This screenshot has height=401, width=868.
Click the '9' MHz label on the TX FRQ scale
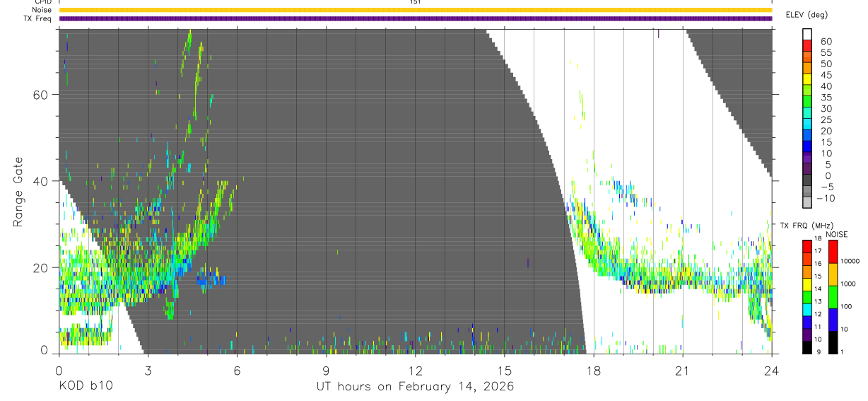(x=819, y=352)
